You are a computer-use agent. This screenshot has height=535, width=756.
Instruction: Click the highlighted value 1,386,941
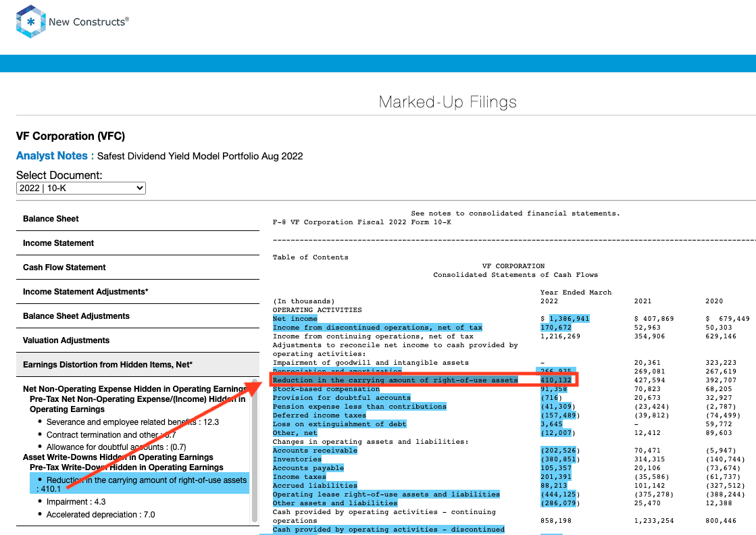[570, 319]
